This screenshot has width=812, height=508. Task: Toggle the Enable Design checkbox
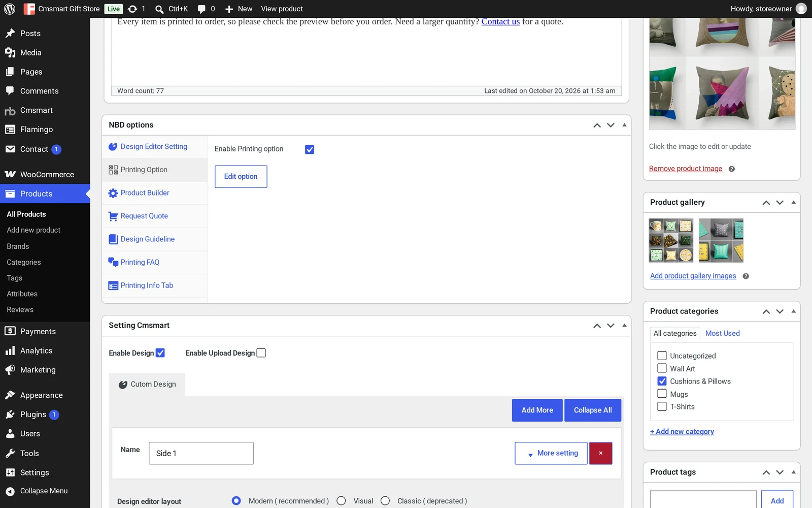[160, 353]
